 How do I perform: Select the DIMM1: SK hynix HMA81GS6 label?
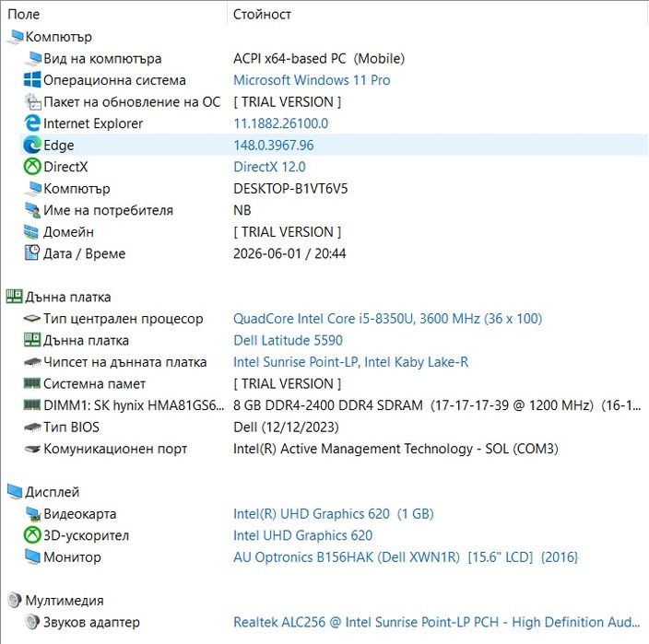[134, 405]
